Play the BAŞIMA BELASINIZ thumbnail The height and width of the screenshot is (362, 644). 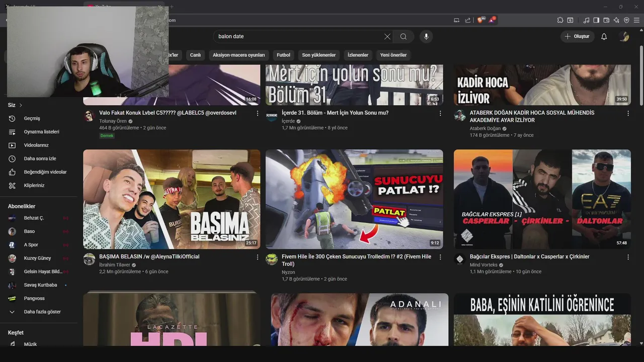pyautogui.click(x=172, y=199)
